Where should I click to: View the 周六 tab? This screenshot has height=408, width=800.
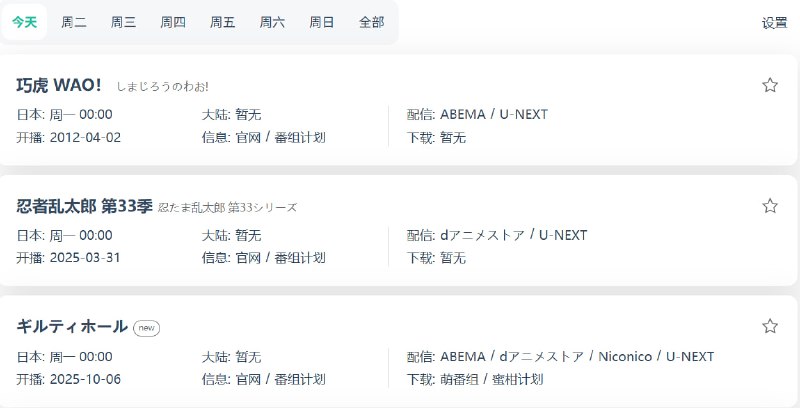pos(272,22)
